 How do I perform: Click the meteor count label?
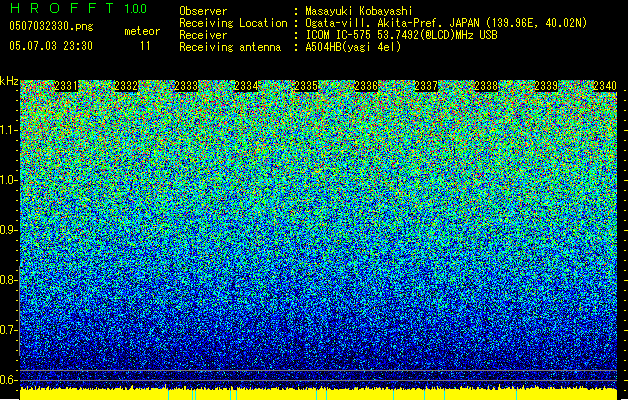point(142,31)
